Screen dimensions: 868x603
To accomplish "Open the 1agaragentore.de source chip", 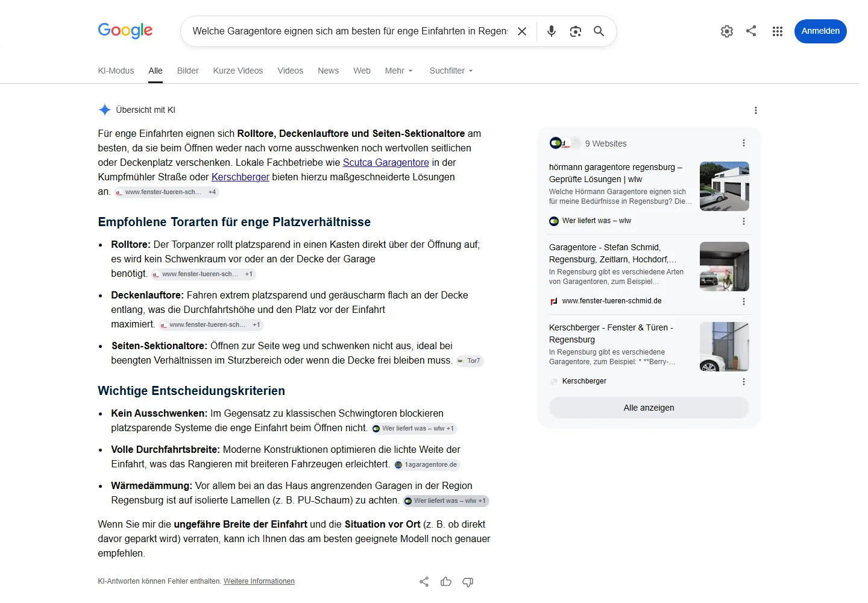I will coord(427,464).
